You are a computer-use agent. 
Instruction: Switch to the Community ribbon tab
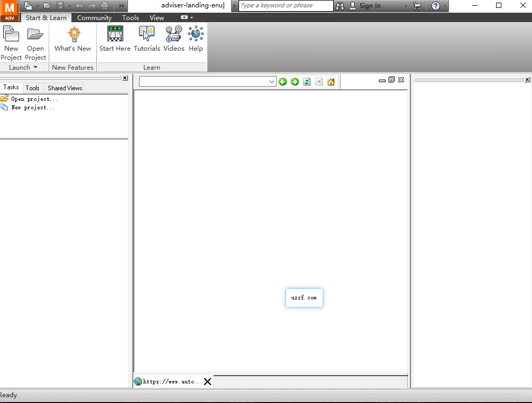click(x=94, y=18)
